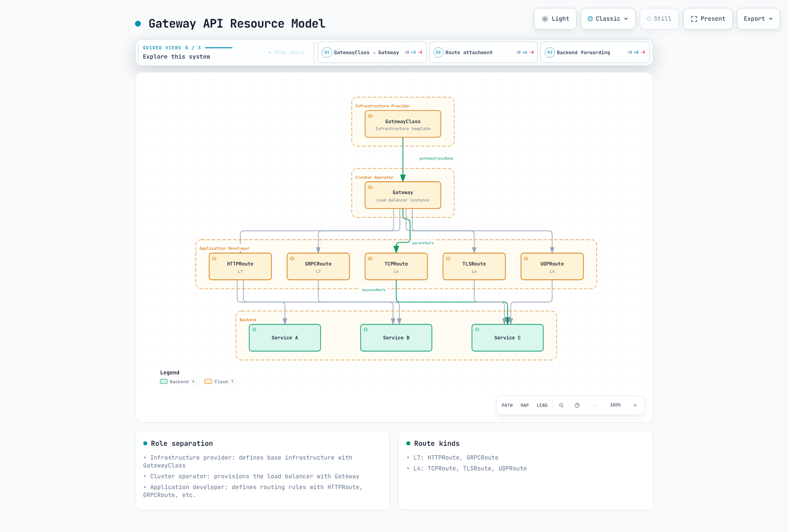Toggle the Still animation mode
This screenshot has height=532, width=788.
[x=659, y=19]
